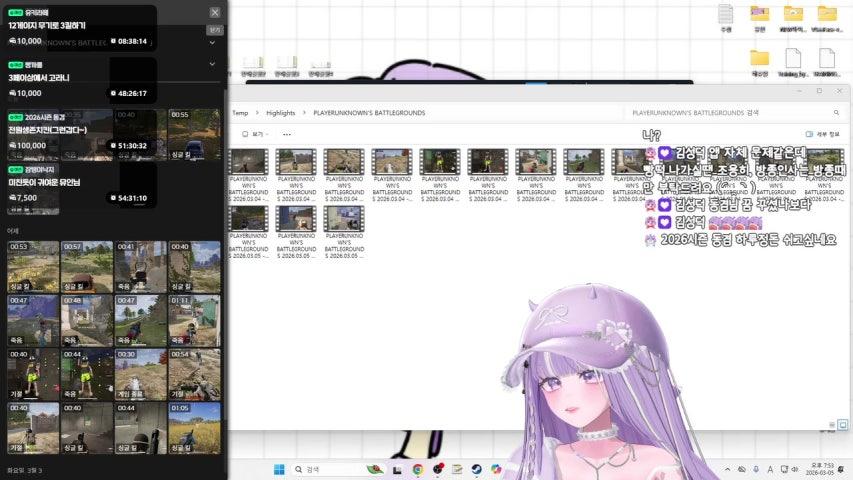
Task: Select the desktop folder with purple thumbnail
Action: pyautogui.click(x=760, y=17)
